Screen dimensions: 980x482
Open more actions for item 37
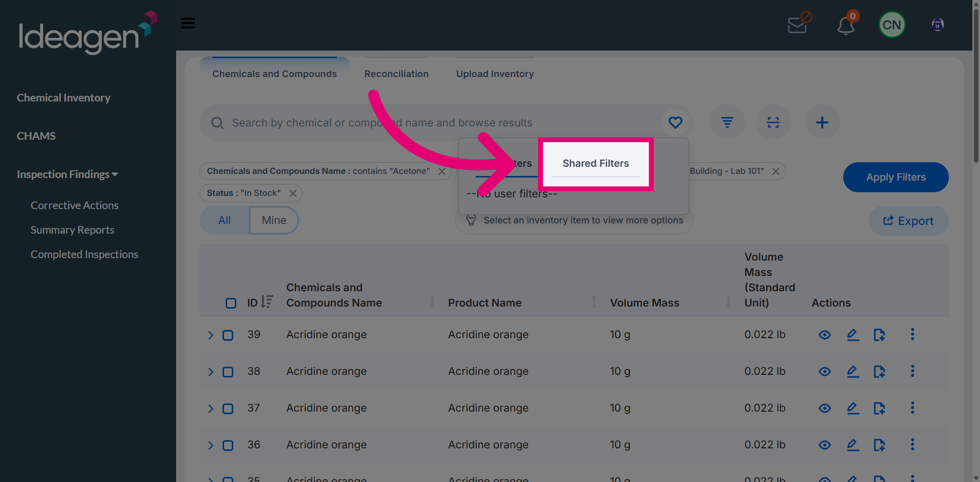coord(913,408)
